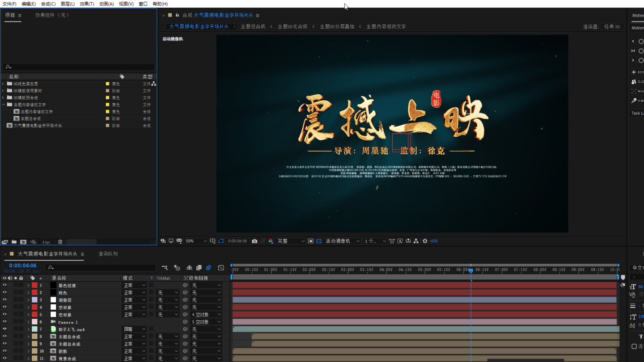This screenshot has width=644, height=362.
Task: Toggle the fast previews icon
Action: 400,241
